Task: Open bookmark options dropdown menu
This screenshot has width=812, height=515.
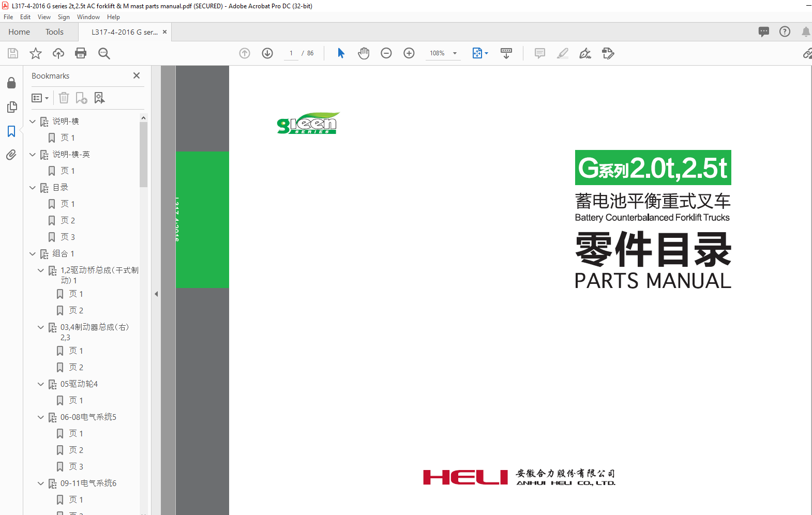Action: tap(40, 98)
